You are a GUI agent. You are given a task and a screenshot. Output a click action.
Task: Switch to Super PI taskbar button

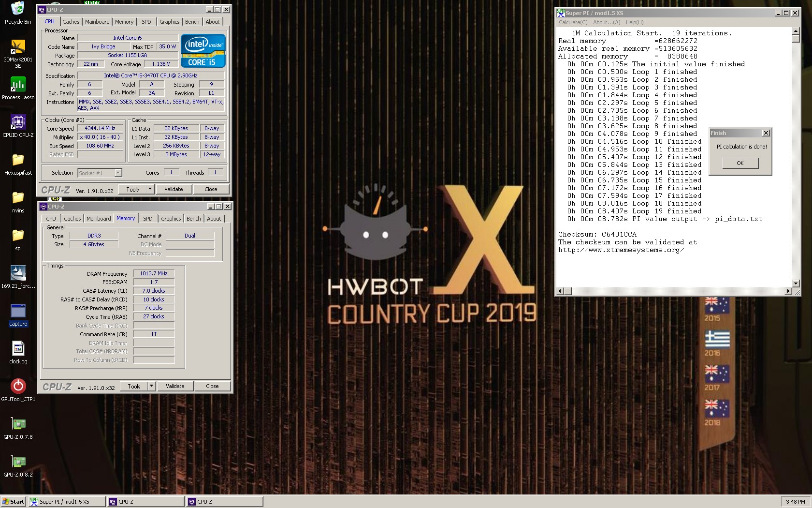coord(67,502)
